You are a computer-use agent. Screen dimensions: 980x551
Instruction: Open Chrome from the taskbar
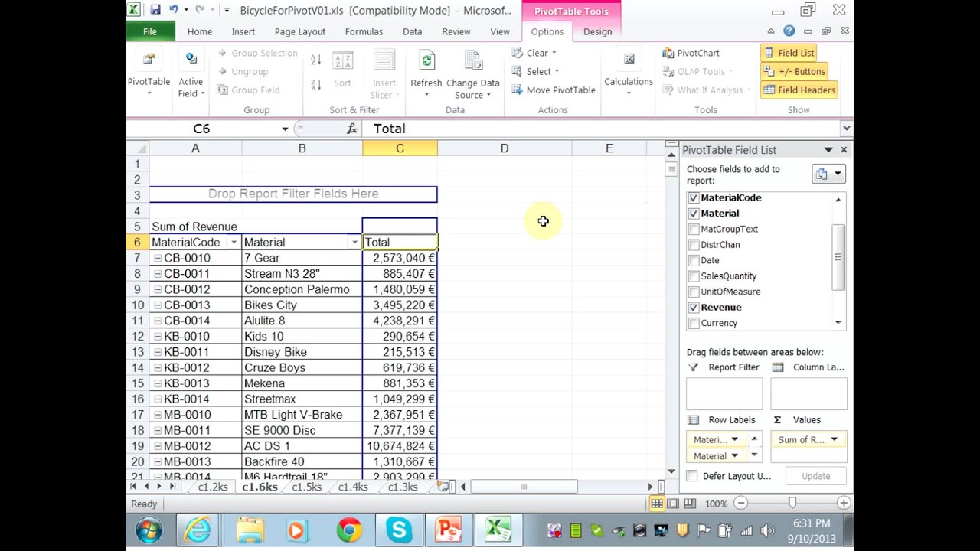(x=348, y=530)
